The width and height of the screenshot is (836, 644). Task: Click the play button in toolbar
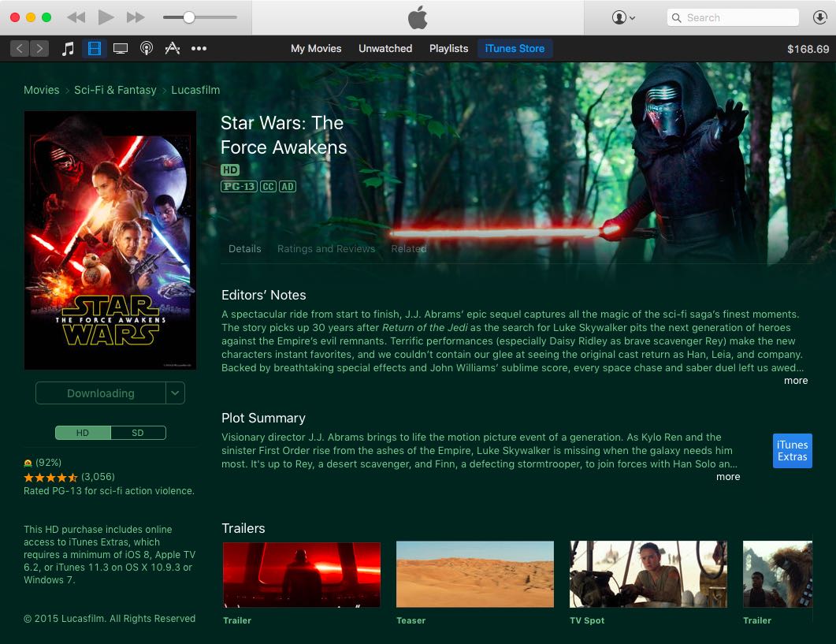click(x=106, y=17)
